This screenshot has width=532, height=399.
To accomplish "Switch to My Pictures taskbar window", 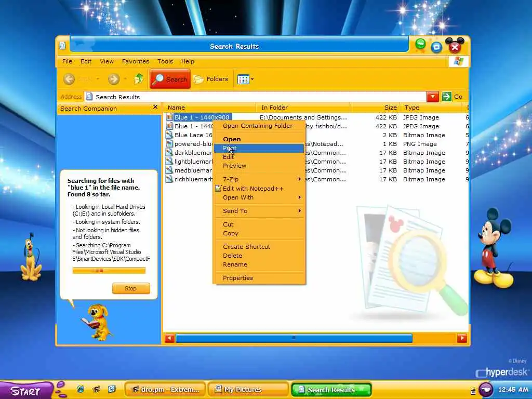I will (x=248, y=390).
